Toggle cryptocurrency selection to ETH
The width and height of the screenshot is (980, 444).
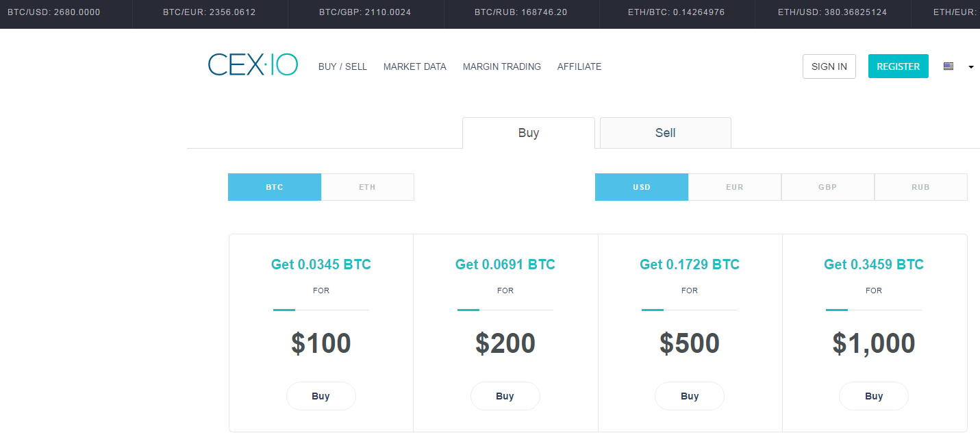pos(367,186)
